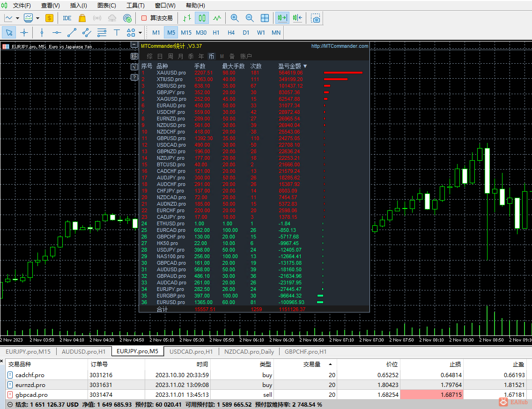Open the shapes objects tool
The image size is (532, 409).
pyautogui.click(x=131, y=33)
